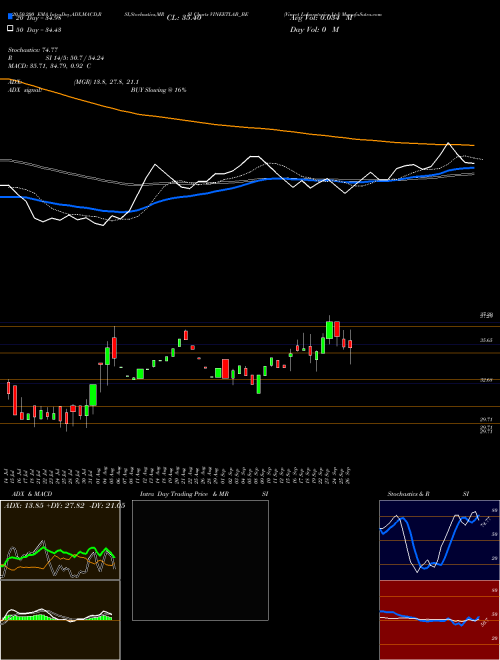Click the orange 200 EMA line
This screenshot has height=660, width=500.
click(236, 126)
